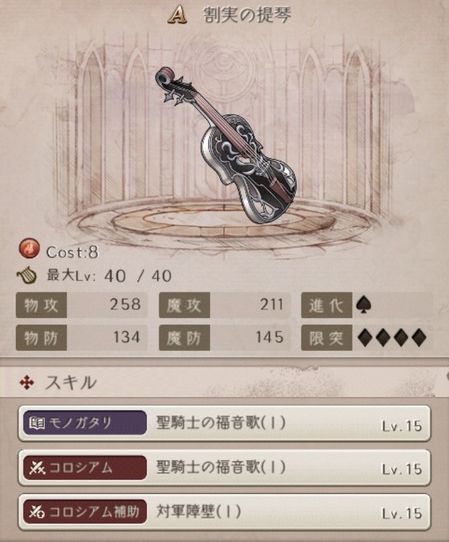The height and width of the screenshot is (542, 449).
Task: Select the 物攻 stat label
Action: click(41, 305)
